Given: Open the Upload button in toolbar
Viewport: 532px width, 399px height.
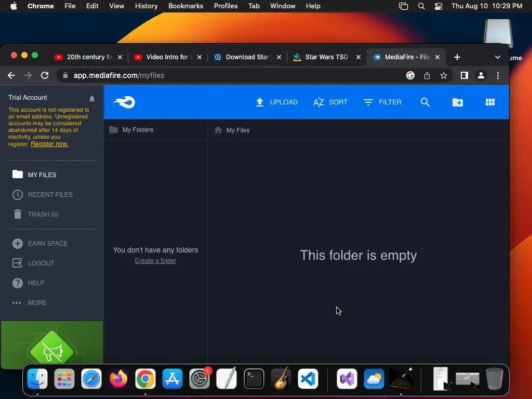Looking at the screenshot, I should tap(276, 102).
